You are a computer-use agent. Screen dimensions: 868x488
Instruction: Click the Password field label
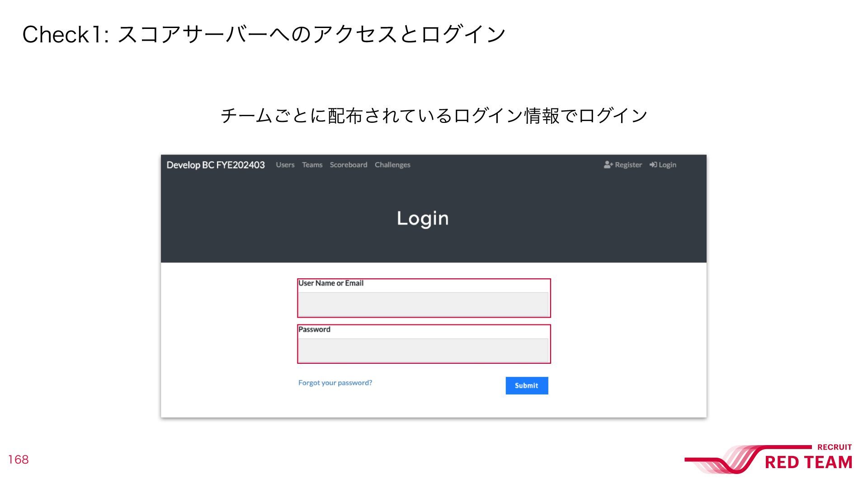[314, 329]
